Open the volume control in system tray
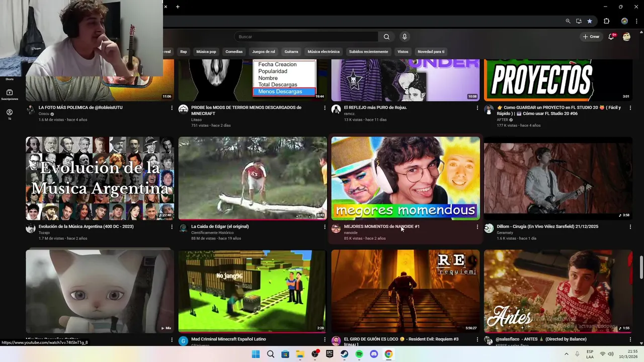The width and height of the screenshot is (644, 362). [x=611, y=354]
